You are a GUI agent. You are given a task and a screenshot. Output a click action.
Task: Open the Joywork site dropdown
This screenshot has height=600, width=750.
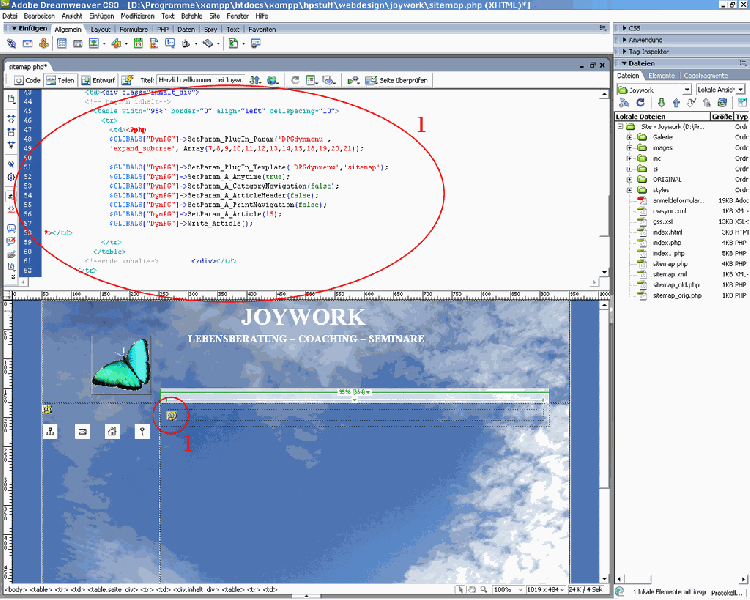pos(653,89)
